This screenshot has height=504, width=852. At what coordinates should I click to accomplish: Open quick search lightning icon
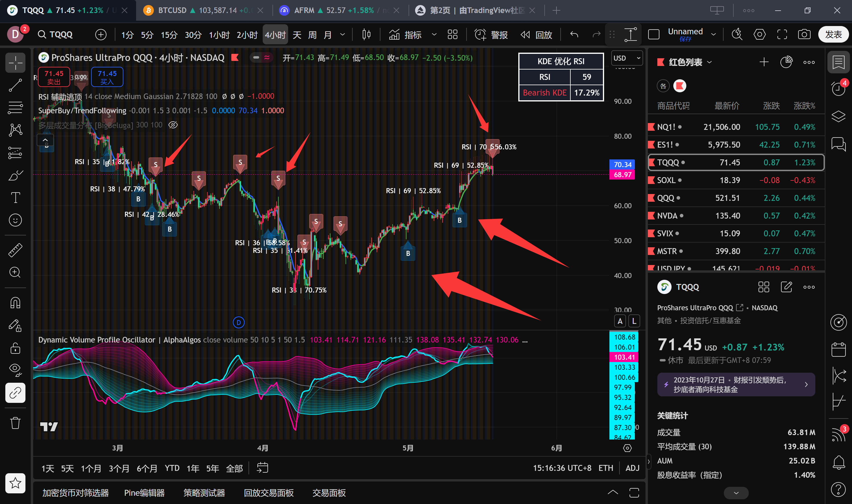(x=737, y=34)
